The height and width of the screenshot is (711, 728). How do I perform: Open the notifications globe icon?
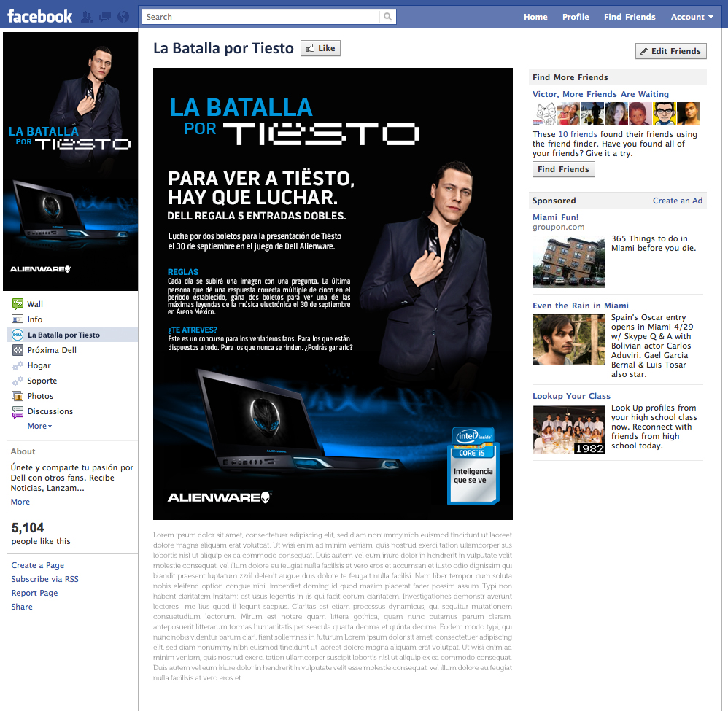pos(123,18)
